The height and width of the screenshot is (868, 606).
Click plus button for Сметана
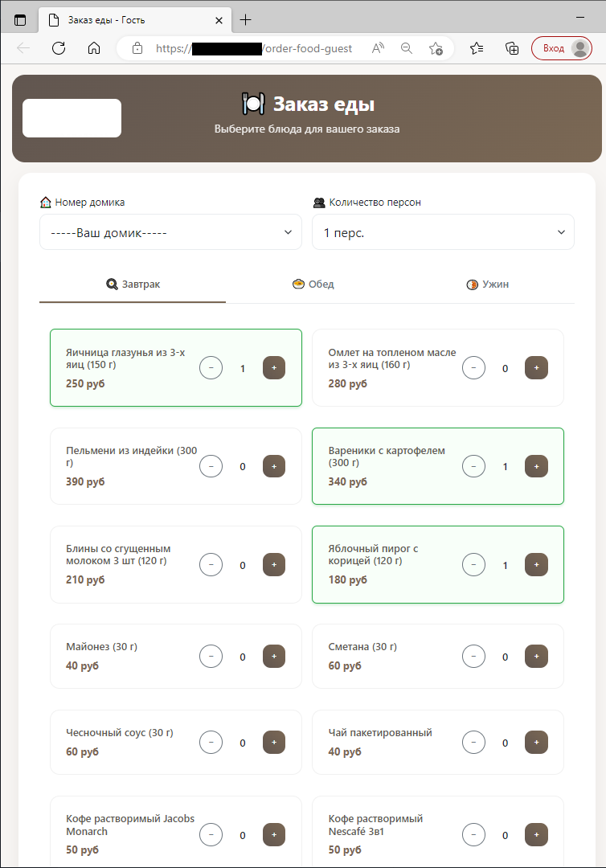(x=536, y=657)
